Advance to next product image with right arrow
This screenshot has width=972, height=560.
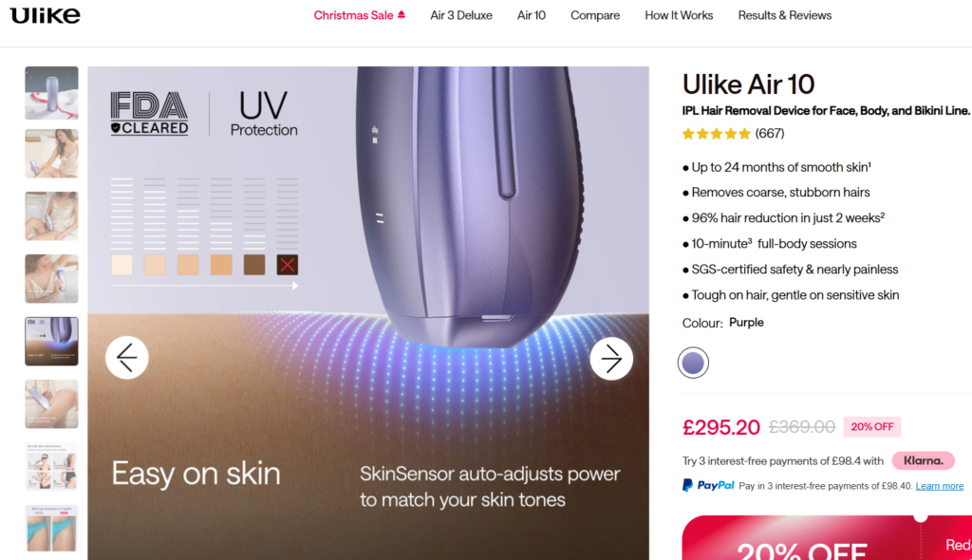(x=611, y=358)
